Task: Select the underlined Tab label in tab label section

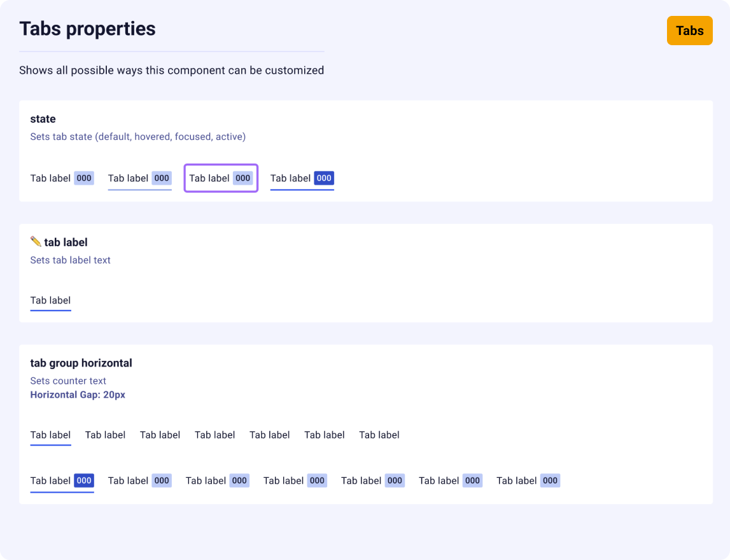Action: point(50,300)
